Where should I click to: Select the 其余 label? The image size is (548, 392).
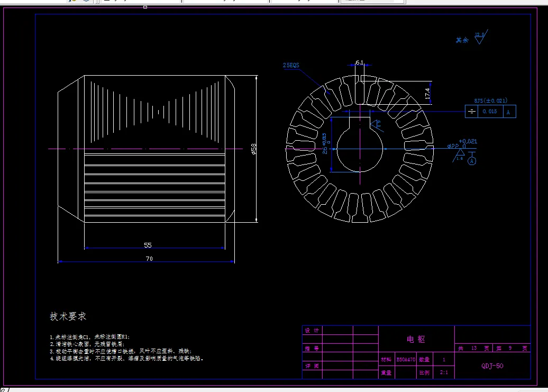click(462, 40)
